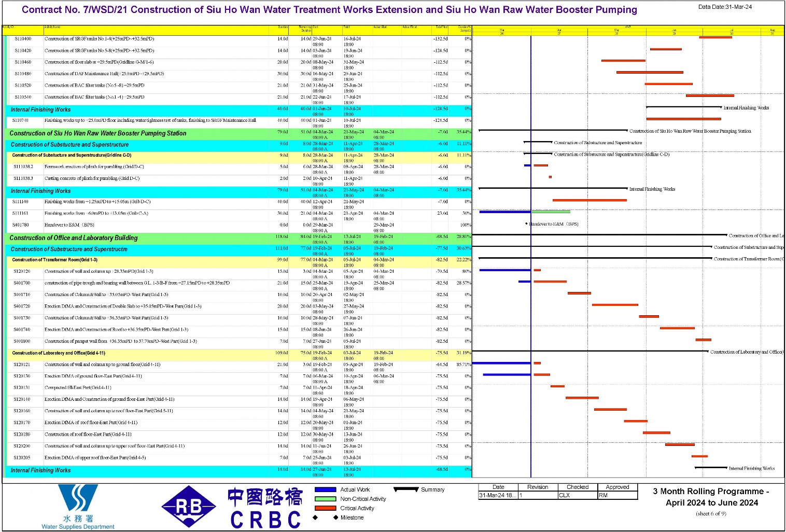Select the red Gantt bar for activity S401720
The image size is (786, 532).
point(615,305)
